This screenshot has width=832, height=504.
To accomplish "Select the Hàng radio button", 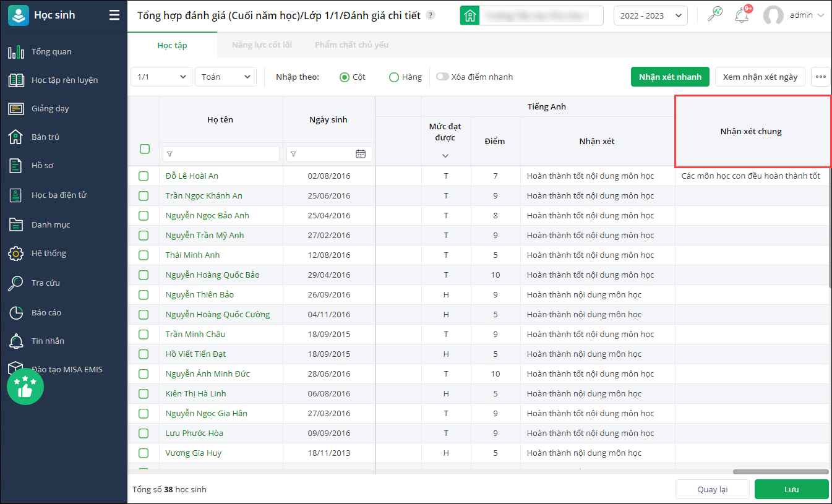I will click(x=394, y=77).
